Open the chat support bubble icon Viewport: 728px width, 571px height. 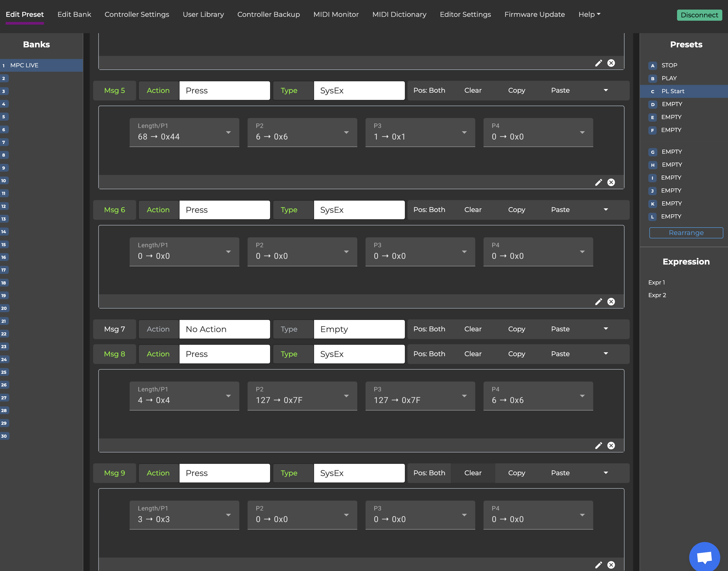[x=704, y=557]
